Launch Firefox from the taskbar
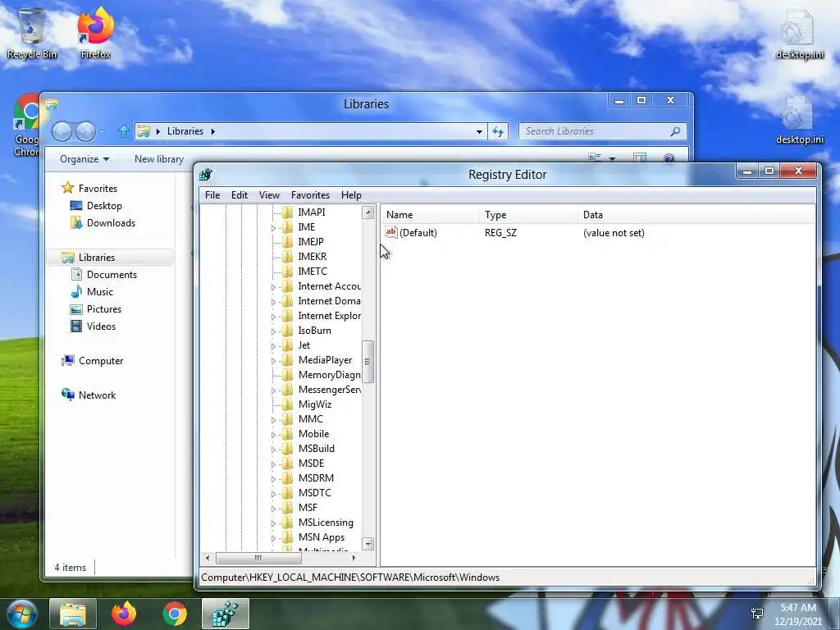The image size is (840, 630). 124,614
